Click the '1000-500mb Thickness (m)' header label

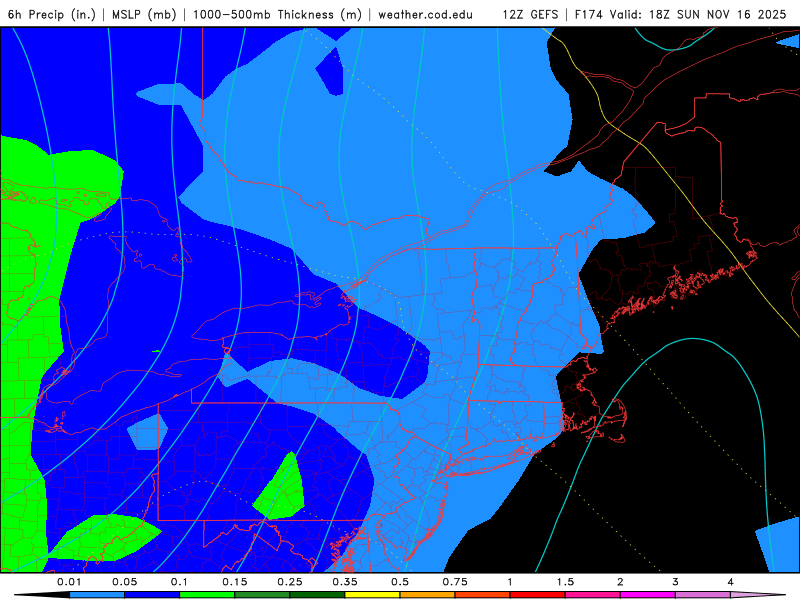pos(277,14)
